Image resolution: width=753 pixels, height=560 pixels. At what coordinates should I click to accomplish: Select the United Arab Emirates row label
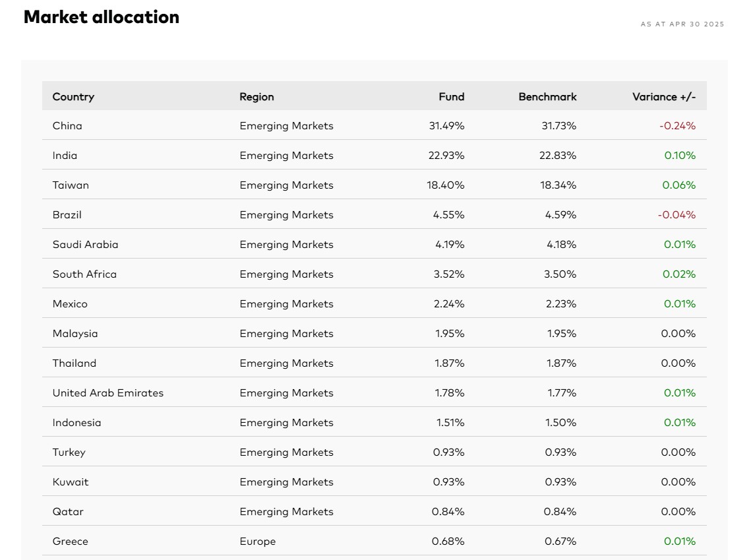(x=107, y=393)
